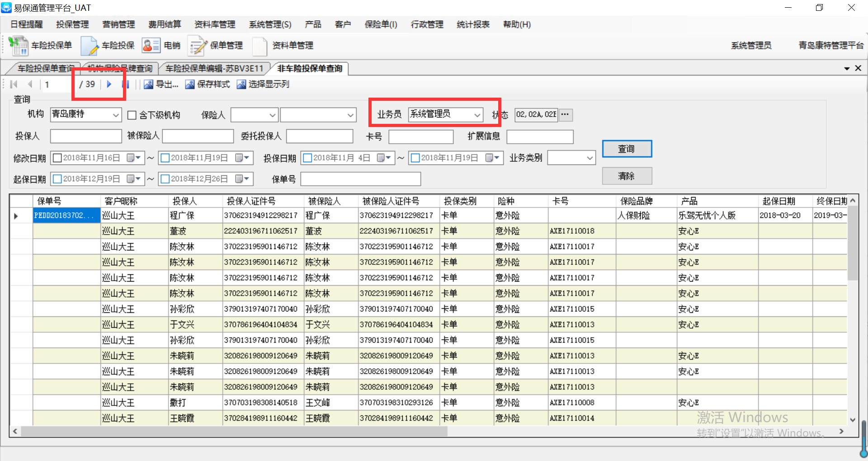868x461 pixels.
Task: Open the 电销 contact card icon
Action: pos(151,46)
